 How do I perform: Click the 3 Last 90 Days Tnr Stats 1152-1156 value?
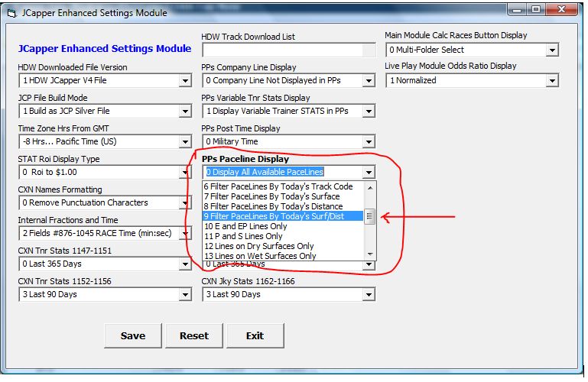point(50,294)
